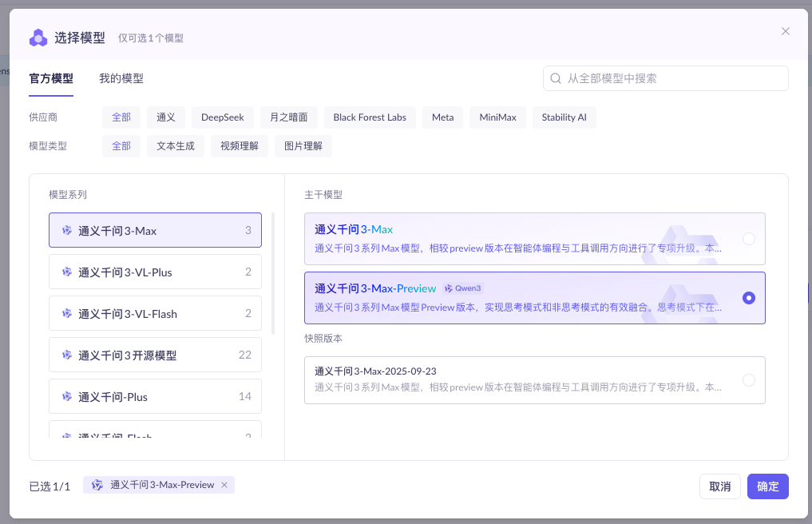Filter supplier by Stability AI
The image size is (812, 524).
[564, 117]
